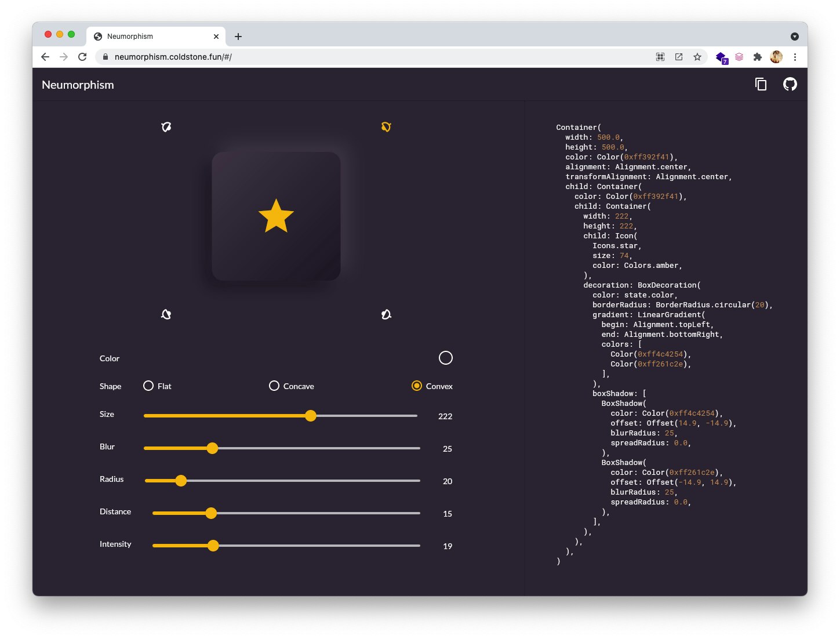Screen dimensions: 840x639
Task: Open the Extensions puzzle-piece menu
Action: (757, 57)
